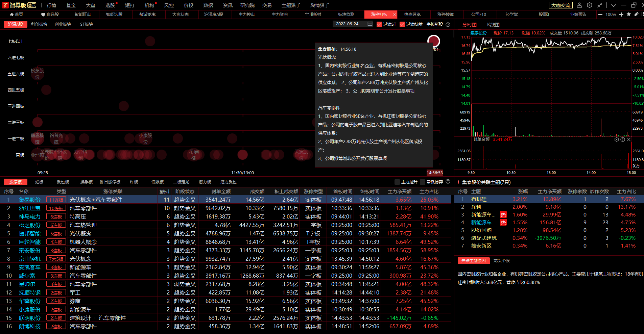Select the 雄安新区 theme row
This screenshot has width=644, height=334.
pyautogui.click(x=548, y=246)
